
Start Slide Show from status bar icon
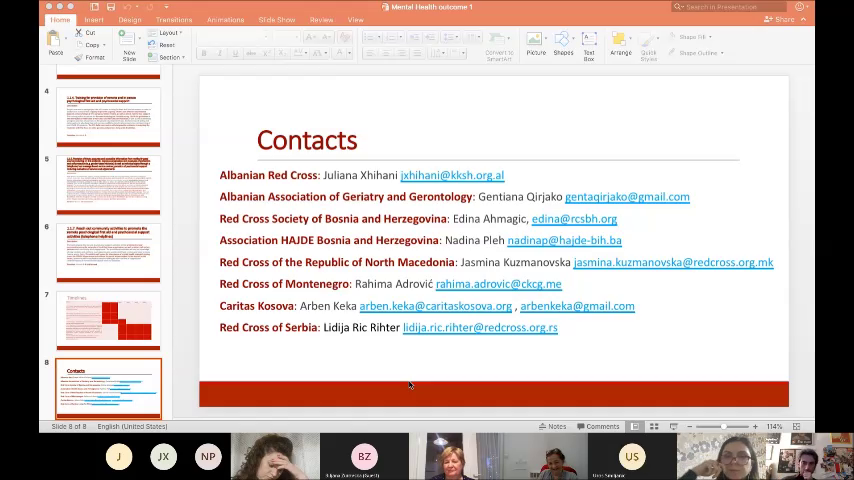pyautogui.click(x=674, y=427)
